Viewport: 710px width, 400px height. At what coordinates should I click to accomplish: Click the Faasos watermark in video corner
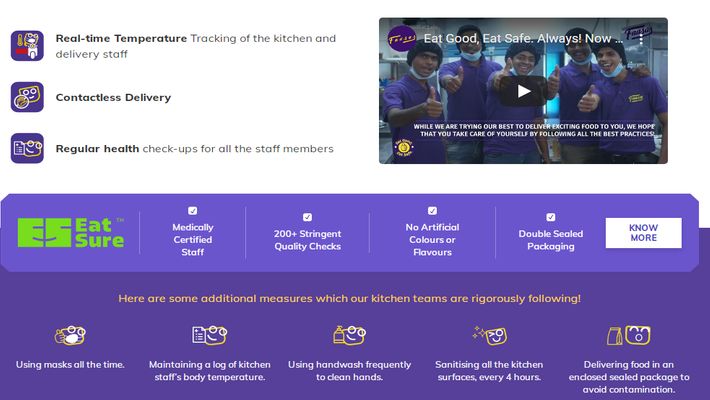(x=638, y=32)
